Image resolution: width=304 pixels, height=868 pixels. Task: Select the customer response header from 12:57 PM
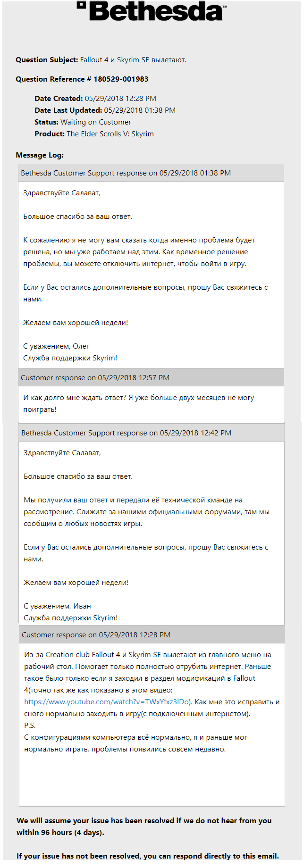point(95,378)
